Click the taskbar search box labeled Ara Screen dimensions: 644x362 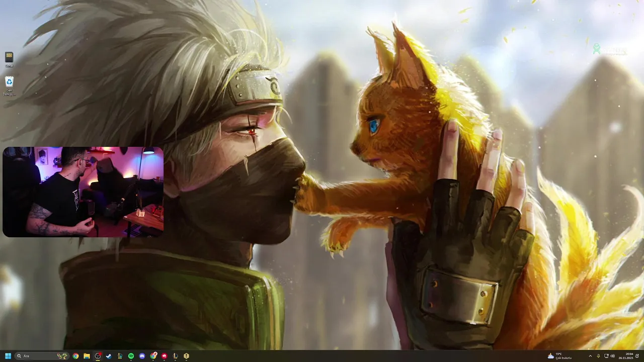pos(42,356)
